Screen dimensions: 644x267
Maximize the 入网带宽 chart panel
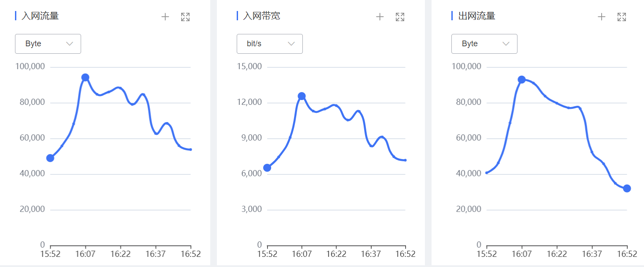pyautogui.click(x=400, y=17)
